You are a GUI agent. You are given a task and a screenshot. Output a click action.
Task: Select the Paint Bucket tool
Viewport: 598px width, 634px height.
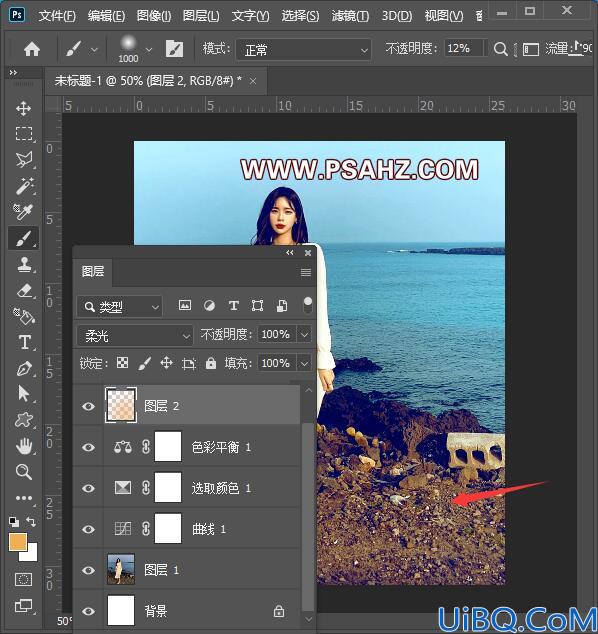pyautogui.click(x=23, y=316)
